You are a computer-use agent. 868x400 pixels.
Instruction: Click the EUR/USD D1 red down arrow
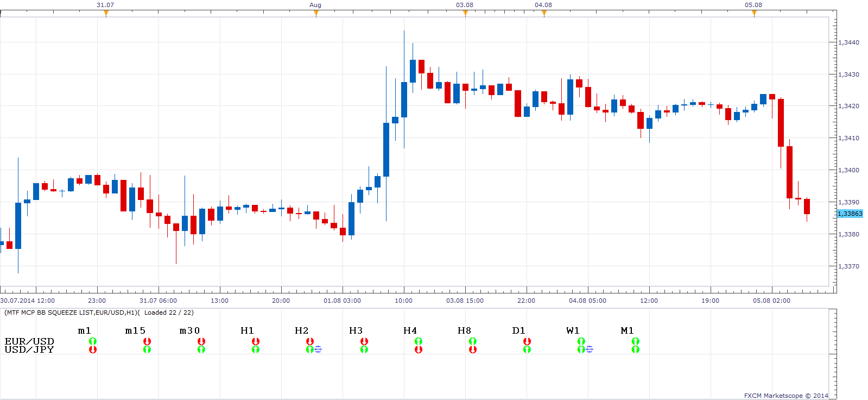(527, 341)
